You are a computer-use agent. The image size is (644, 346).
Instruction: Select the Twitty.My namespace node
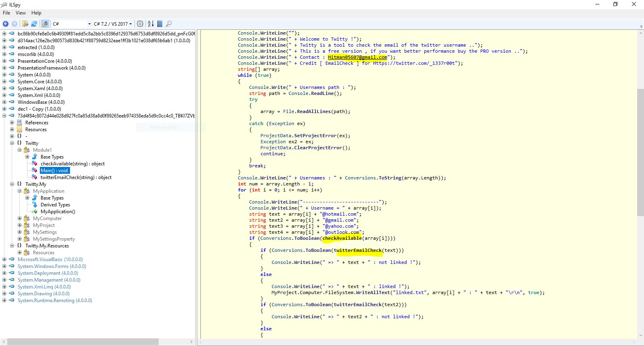[36, 184]
